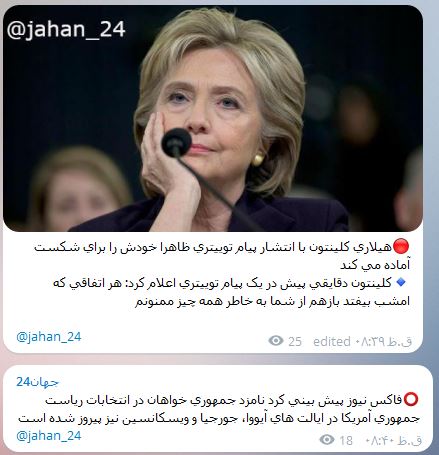Click the فاكس نيوز prediction message text
The image size is (439, 455).
pyautogui.click(x=219, y=409)
